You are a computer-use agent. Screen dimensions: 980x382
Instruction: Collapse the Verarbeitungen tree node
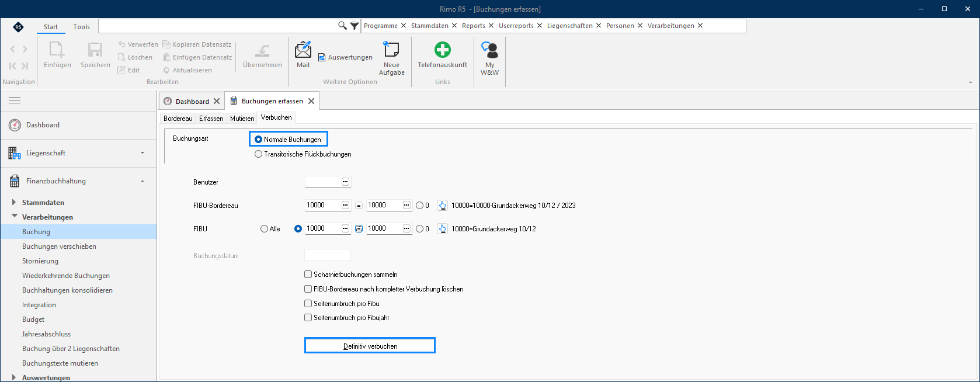14,216
